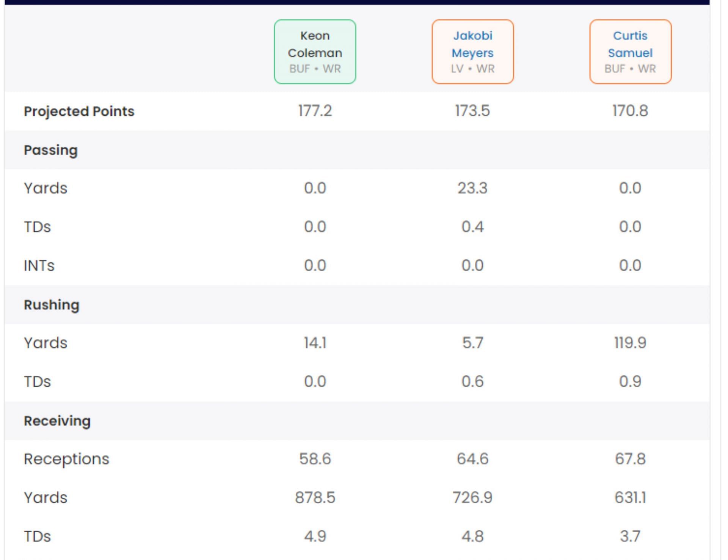The width and height of the screenshot is (728, 560).
Task: Click Keon Coleman's 878.5 receiving yards
Action: pyautogui.click(x=315, y=497)
